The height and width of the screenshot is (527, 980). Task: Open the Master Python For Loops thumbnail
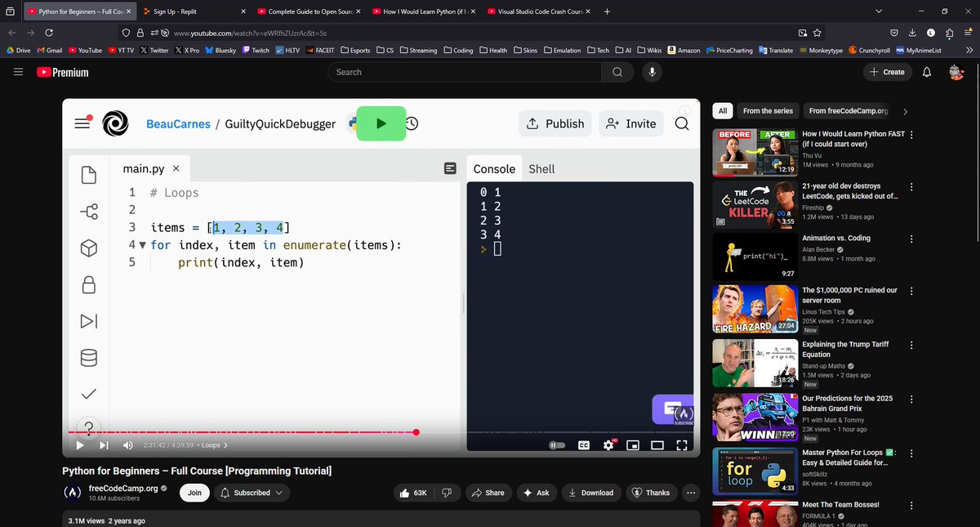tap(755, 471)
